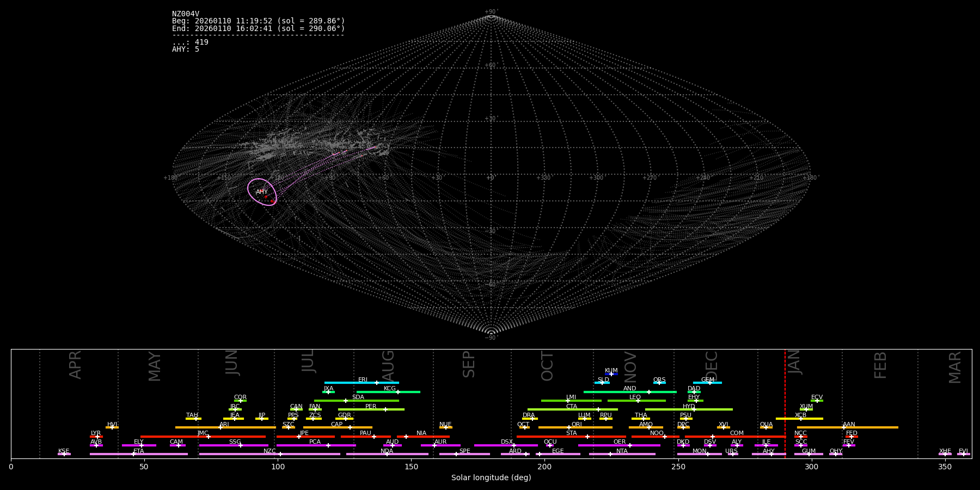Click the MON shower label
Screen dimensions: 980x490
(x=700, y=451)
